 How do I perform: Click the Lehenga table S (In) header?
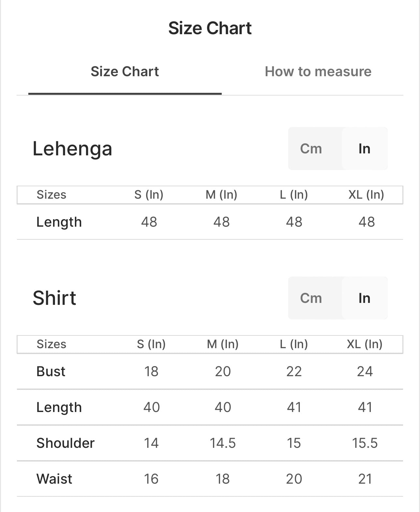tap(149, 195)
